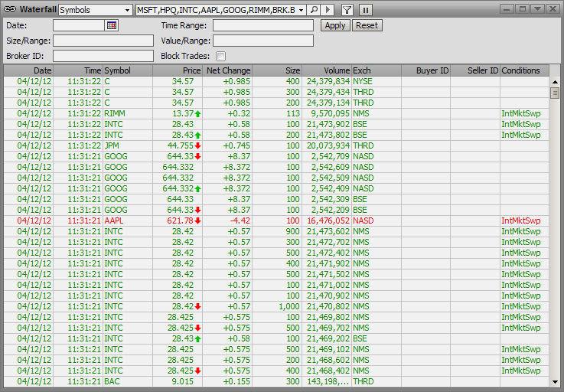Click the red IntMktSwp condition on AAPL row
This screenshot has width=564, height=392.
point(521,220)
